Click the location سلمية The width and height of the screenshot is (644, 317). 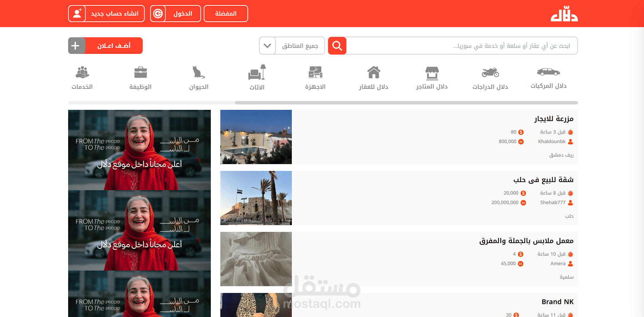click(567, 277)
